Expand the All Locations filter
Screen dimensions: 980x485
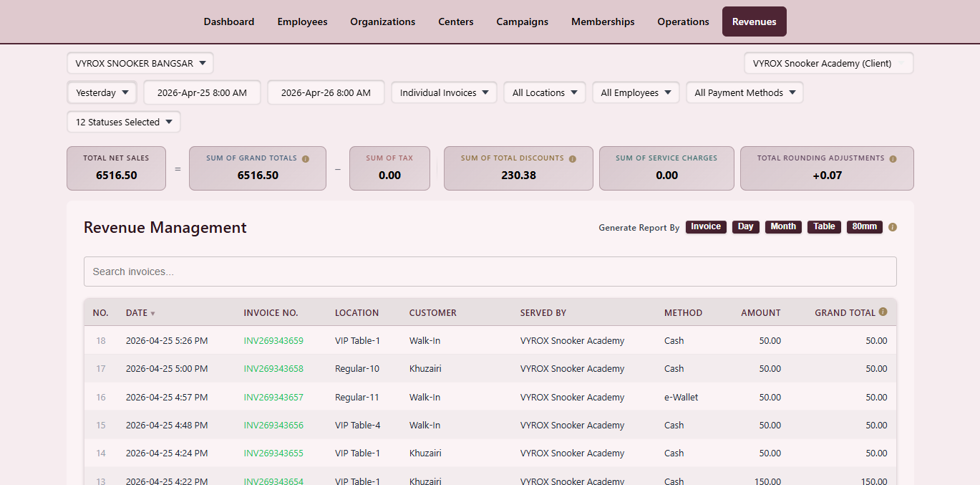tap(545, 92)
